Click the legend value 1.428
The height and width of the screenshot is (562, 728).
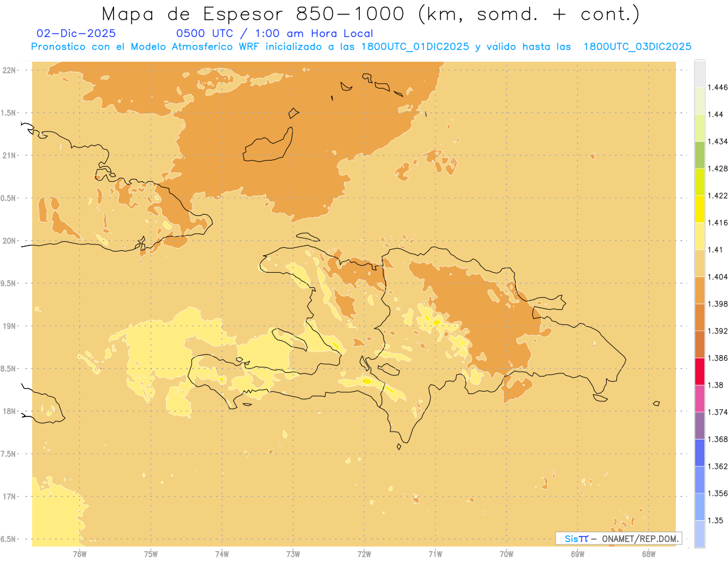tap(717, 169)
